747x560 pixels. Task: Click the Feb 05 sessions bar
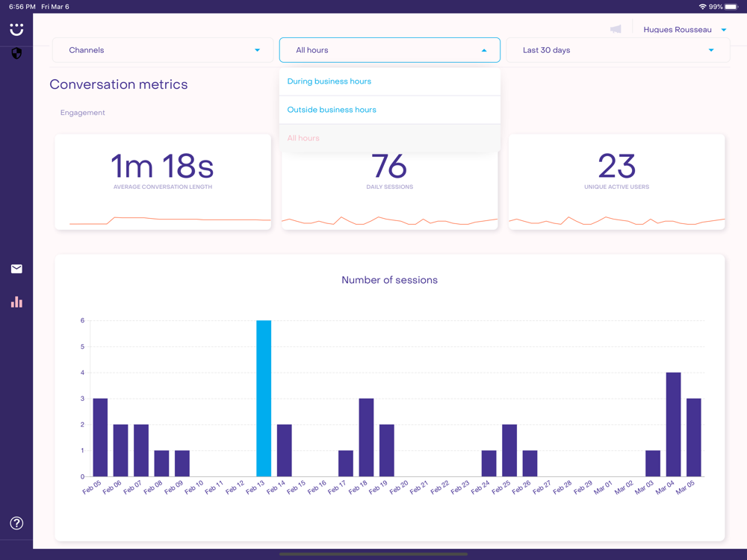100,437
